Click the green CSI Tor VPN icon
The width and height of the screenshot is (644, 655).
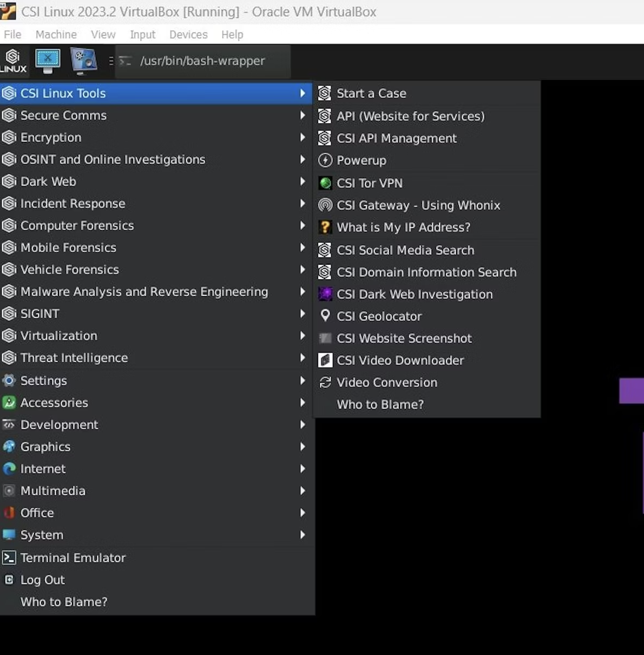325,183
